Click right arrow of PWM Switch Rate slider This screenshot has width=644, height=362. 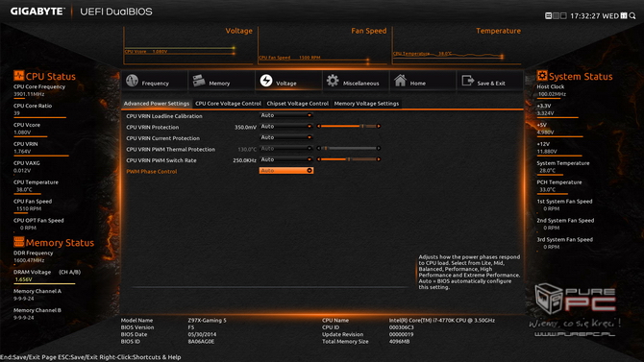[x=379, y=159]
